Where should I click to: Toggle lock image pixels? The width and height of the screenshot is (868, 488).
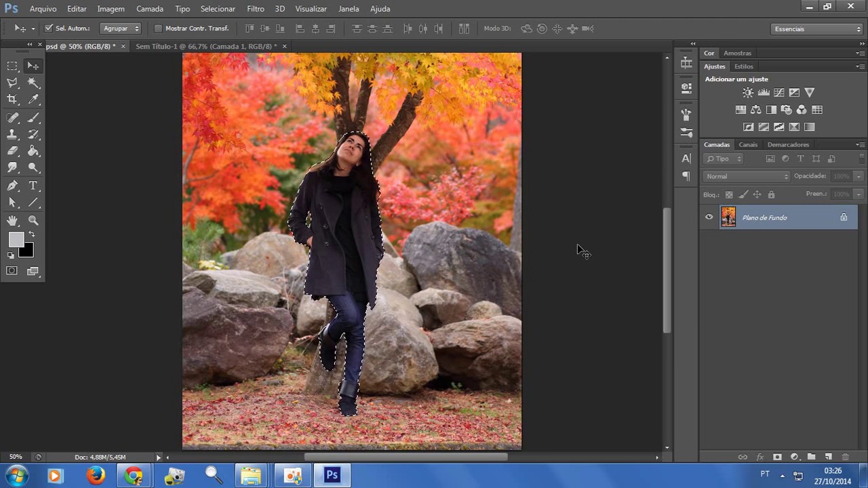tap(743, 195)
